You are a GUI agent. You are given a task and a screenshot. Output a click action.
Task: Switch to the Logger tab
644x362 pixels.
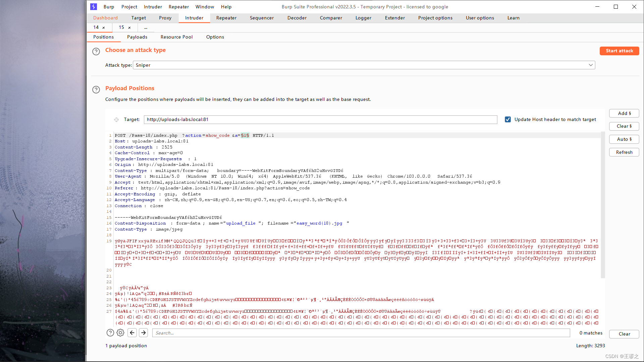[x=363, y=18]
